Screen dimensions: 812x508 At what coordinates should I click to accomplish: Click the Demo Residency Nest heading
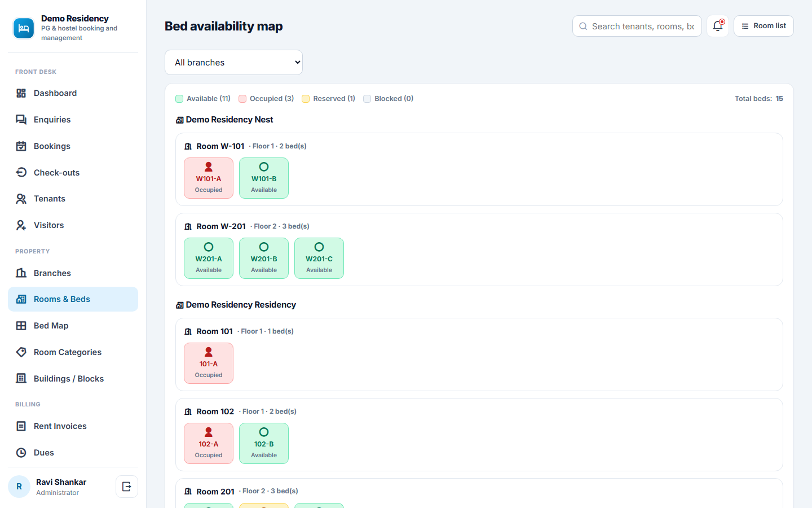[x=230, y=120]
